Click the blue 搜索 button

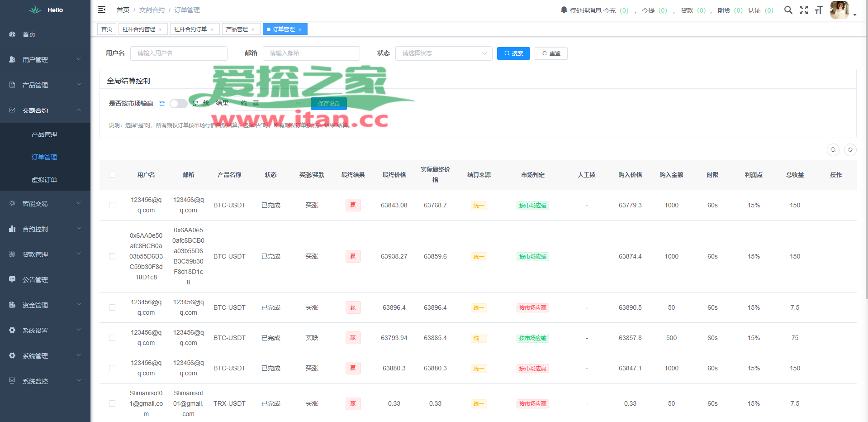(x=513, y=53)
